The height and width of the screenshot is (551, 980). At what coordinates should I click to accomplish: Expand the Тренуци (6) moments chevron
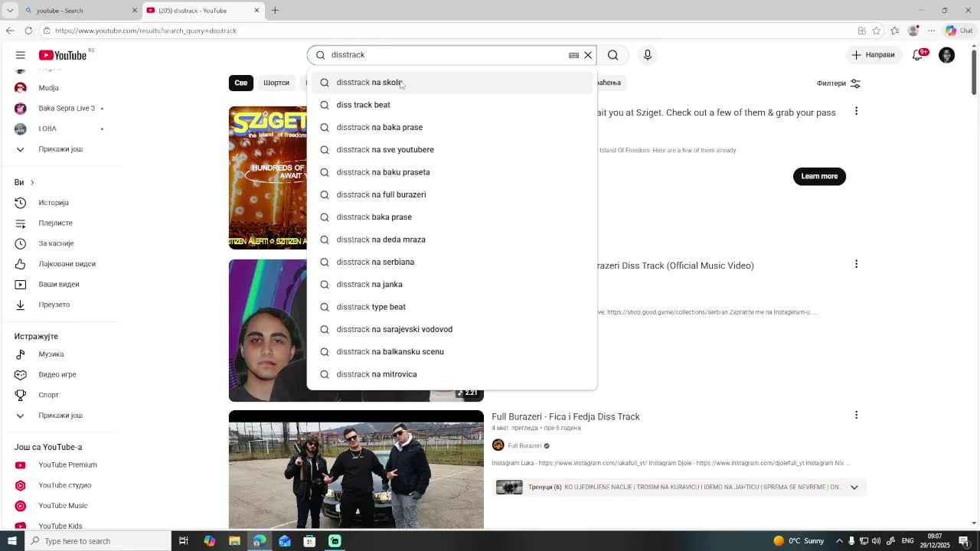coord(854,487)
